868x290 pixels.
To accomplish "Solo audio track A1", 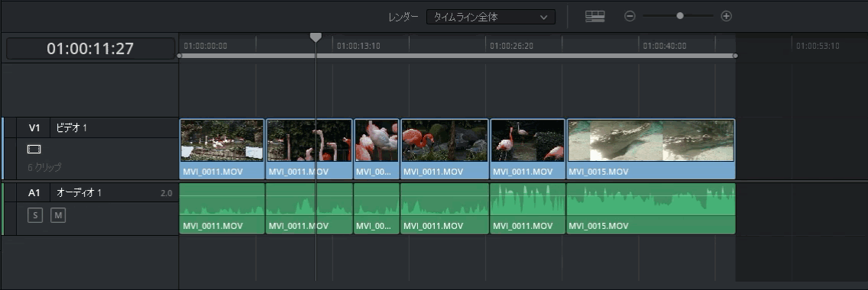I will pyautogui.click(x=35, y=215).
